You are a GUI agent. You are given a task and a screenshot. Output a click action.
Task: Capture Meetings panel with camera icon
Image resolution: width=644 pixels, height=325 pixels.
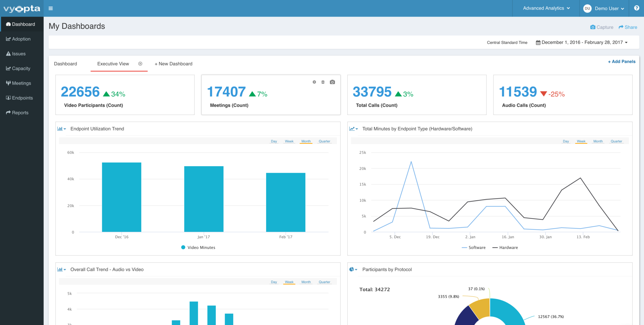332,82
